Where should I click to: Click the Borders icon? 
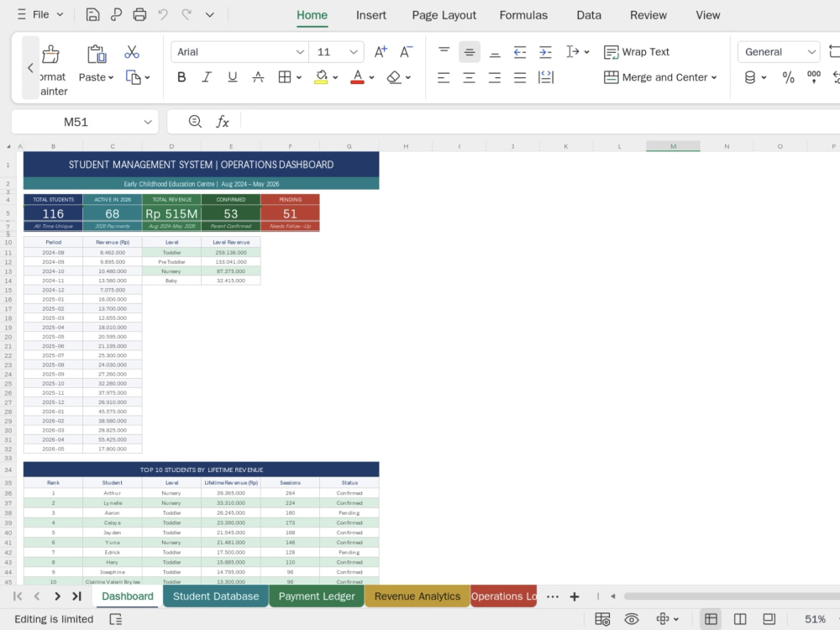[285, 77]
